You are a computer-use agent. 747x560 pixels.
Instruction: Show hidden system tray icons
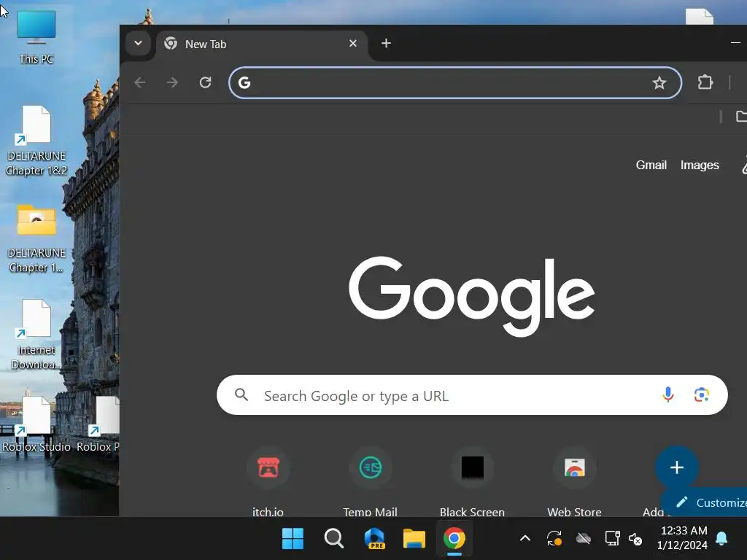tap(525, 539)
